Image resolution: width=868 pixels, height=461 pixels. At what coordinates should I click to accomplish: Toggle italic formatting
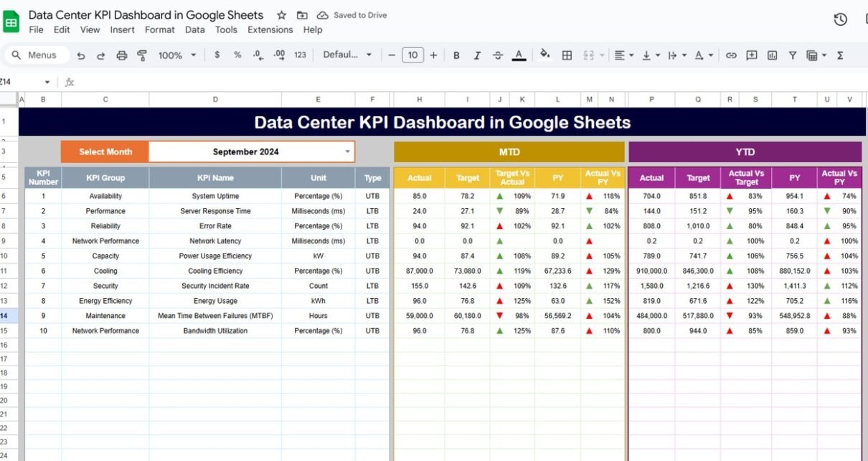[x=477, y=55]
